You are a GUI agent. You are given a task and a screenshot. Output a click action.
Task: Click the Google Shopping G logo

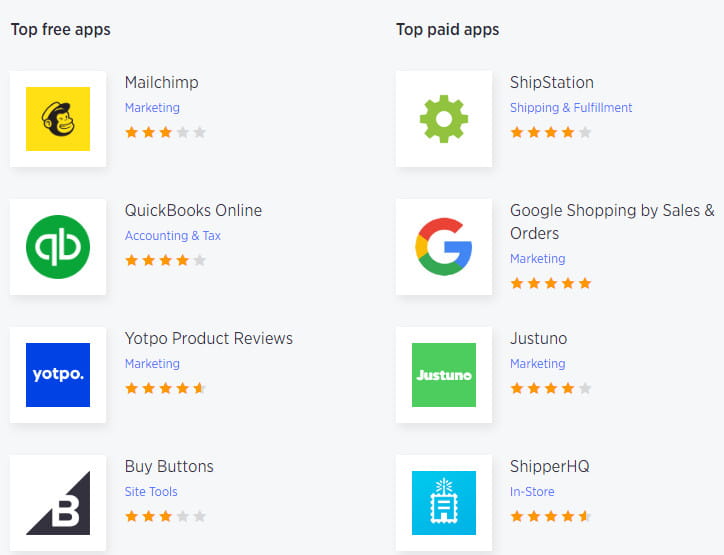tap(444, 247)
